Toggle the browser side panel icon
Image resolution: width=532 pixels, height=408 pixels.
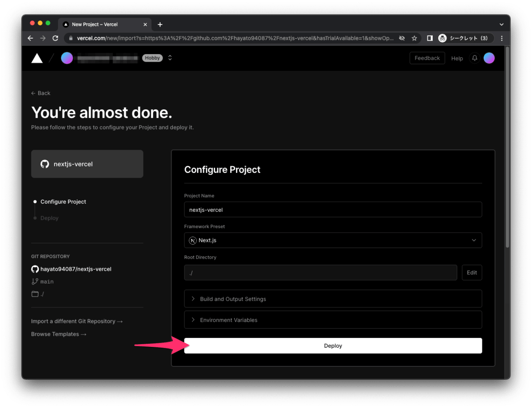(430, 39)
